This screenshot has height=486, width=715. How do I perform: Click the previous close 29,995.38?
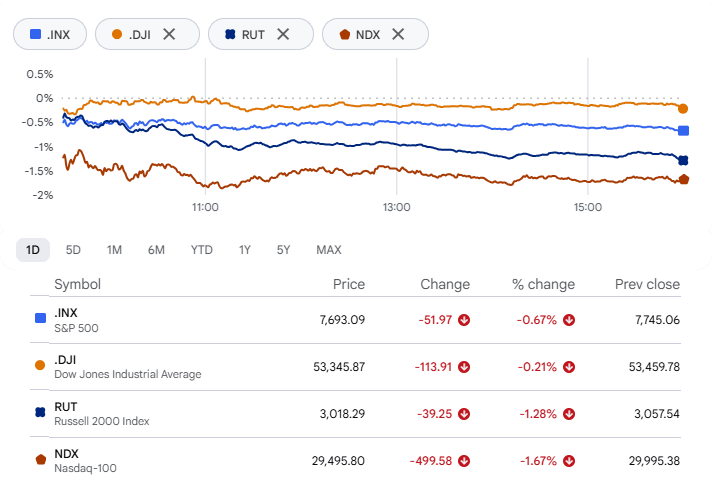pos(654,461)
